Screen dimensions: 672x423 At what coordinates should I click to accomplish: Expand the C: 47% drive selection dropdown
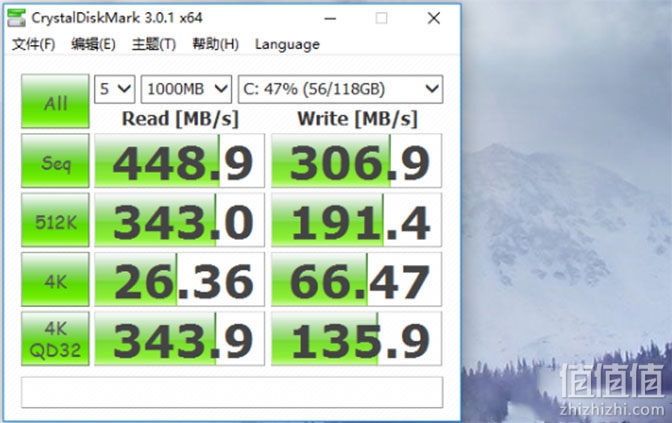(x=340, y=89)
